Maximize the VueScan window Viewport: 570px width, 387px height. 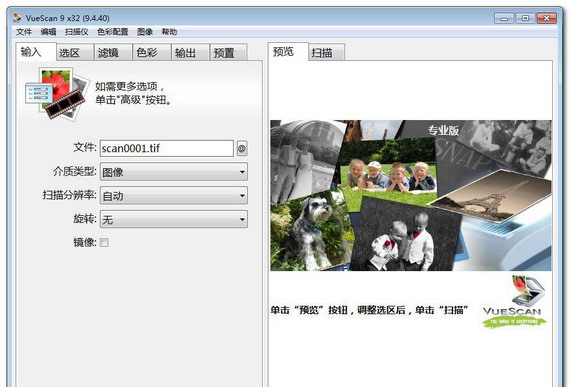525,18
